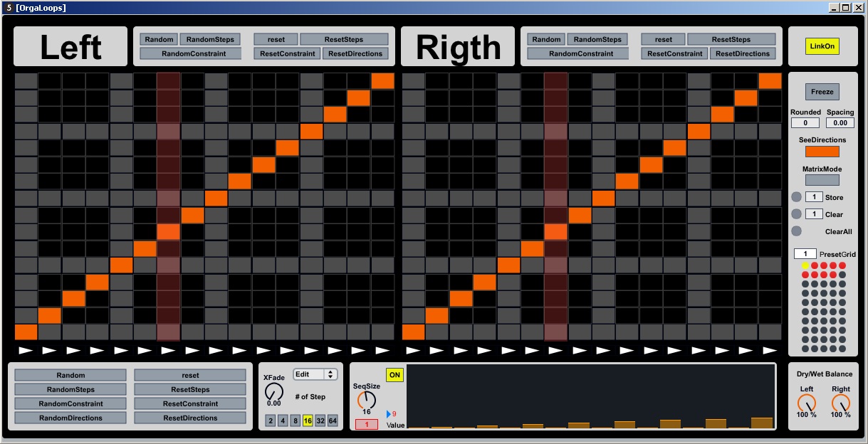
Task: Click the Left Dry/Wet balance knob
Action: pos(807,403)
